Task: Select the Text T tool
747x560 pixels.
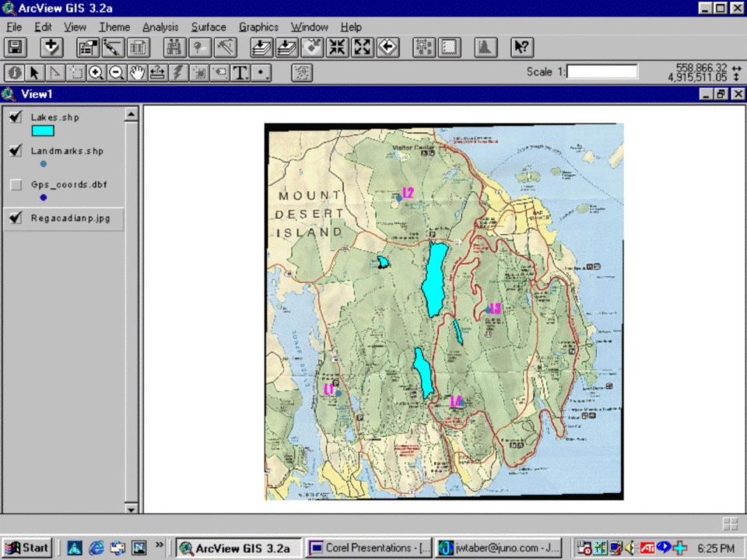Action: click(x=240, y=72)
